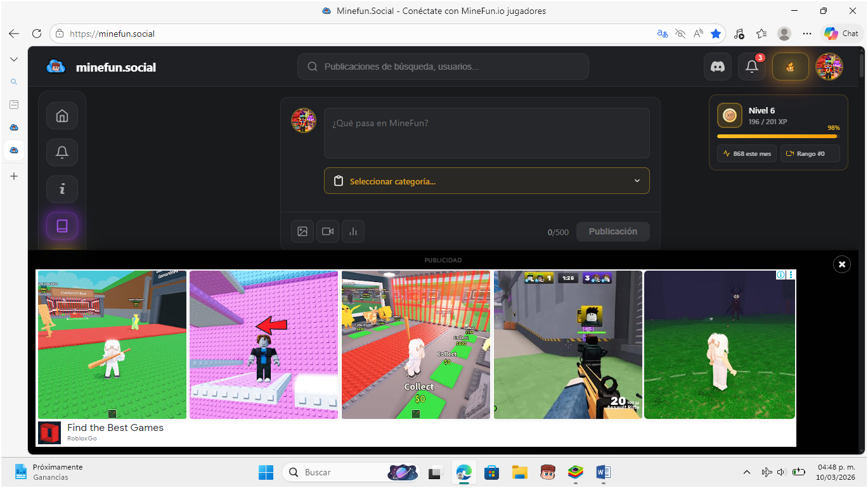Attach a video to the post
Screen dimensions: 868x488
(x=328, y=231)
